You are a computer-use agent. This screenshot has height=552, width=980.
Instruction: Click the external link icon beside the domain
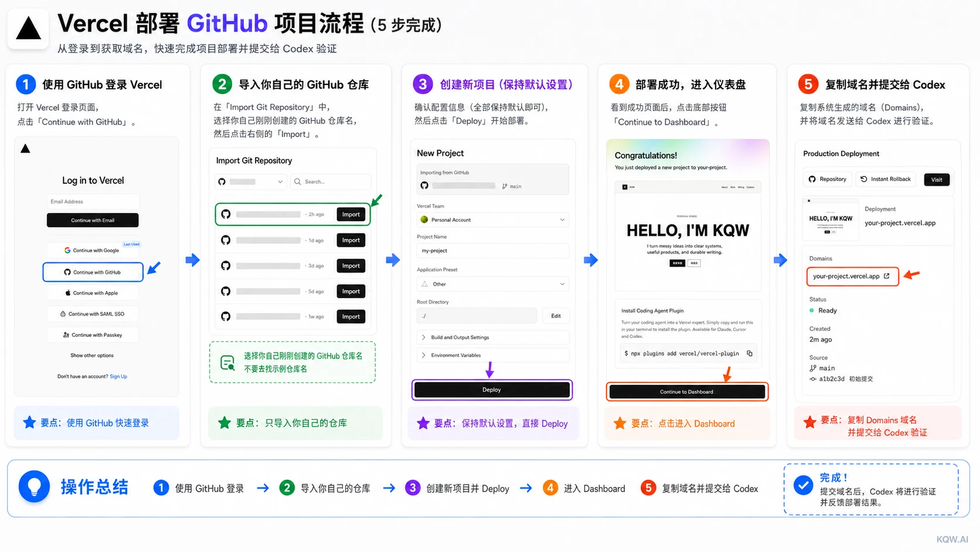coord(886,276)
